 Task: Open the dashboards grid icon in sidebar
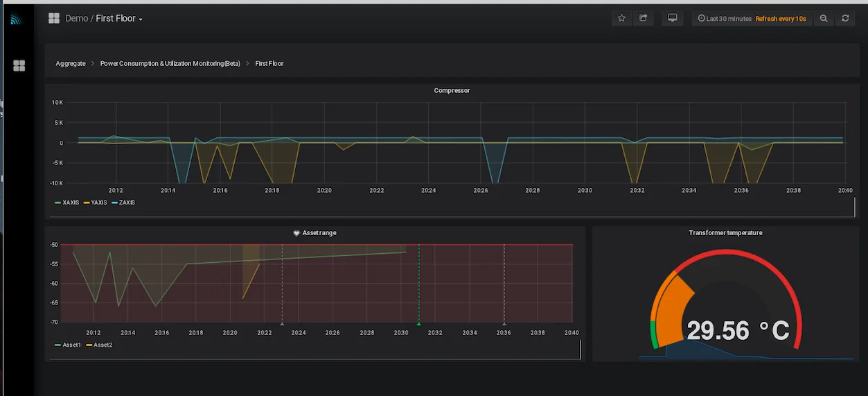(19, 65)
